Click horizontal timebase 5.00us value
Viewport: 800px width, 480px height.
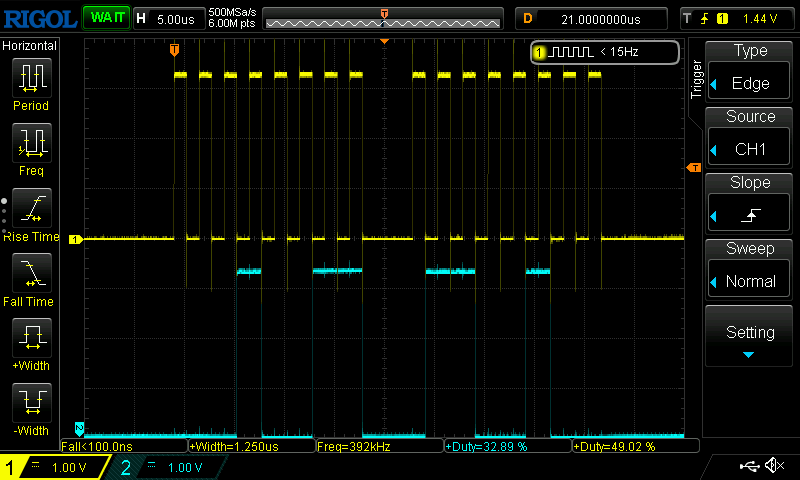pyautogui.click(x=176, y=19)
